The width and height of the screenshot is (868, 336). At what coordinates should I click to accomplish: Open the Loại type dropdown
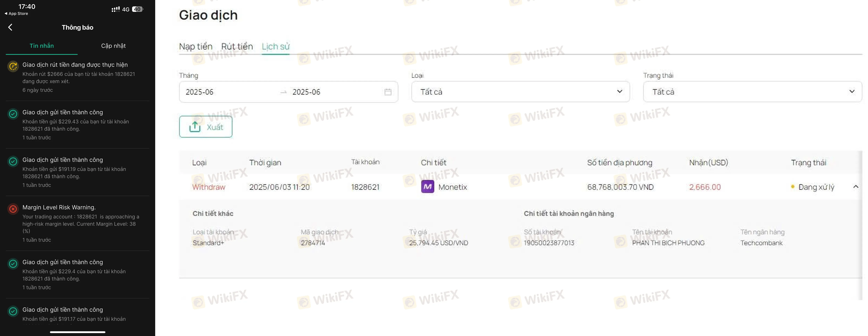click(x=520, y=92)
